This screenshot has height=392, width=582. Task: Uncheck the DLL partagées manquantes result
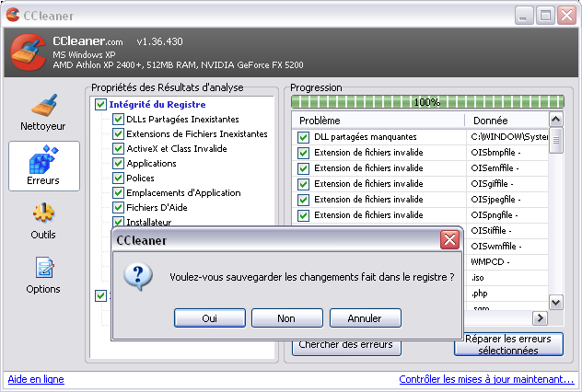(x=303, y=137)
